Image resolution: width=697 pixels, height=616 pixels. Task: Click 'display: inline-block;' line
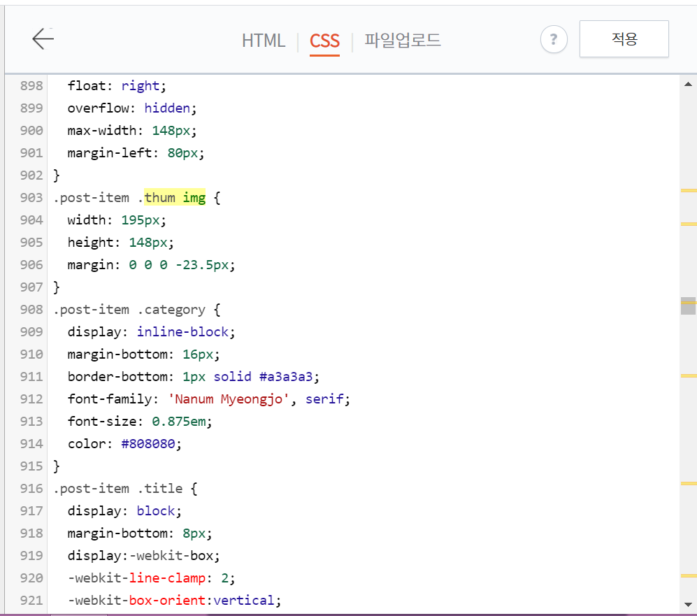151,331
